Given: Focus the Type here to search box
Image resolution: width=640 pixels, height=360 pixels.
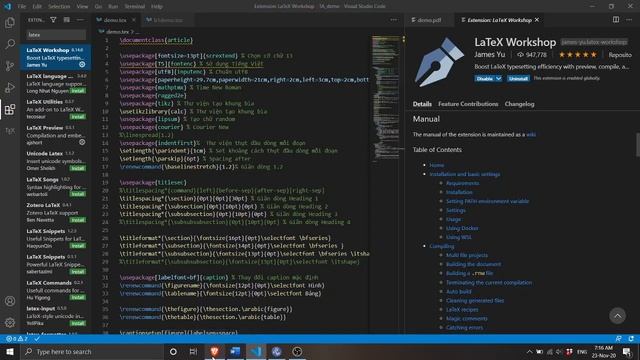Looking at the screenshot, I should pos(92,351).
